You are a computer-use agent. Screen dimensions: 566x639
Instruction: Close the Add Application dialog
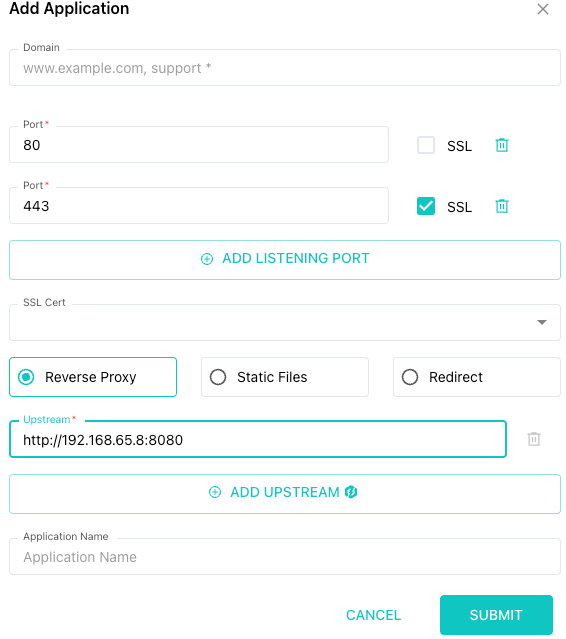(x=542, y=9)
